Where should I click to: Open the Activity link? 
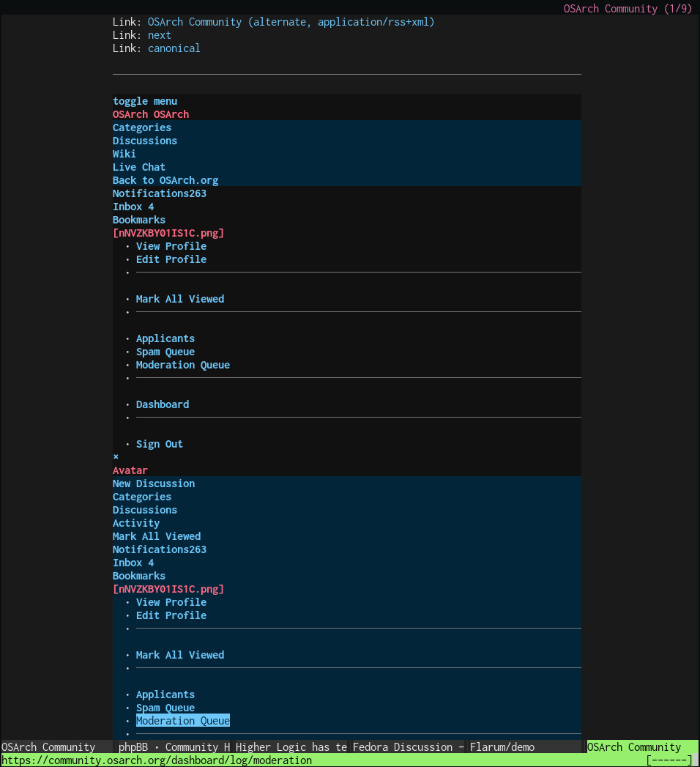click(x=136, y=523)
